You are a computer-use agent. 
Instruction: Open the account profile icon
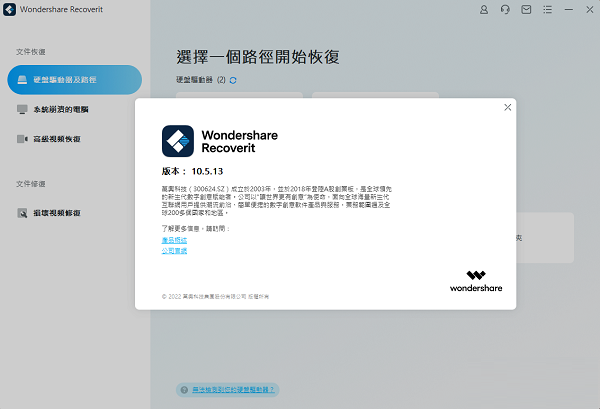(x=484, y=10)
